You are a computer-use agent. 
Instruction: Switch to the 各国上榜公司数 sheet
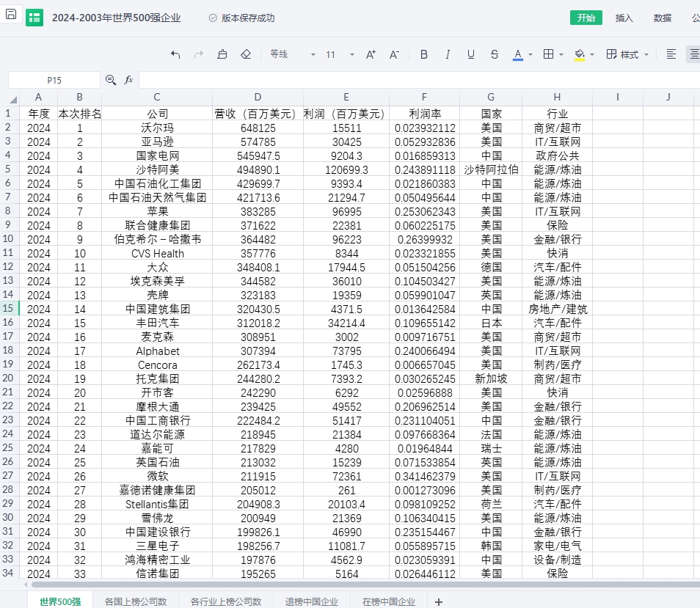pyautogui.click(x=136, y=601)
